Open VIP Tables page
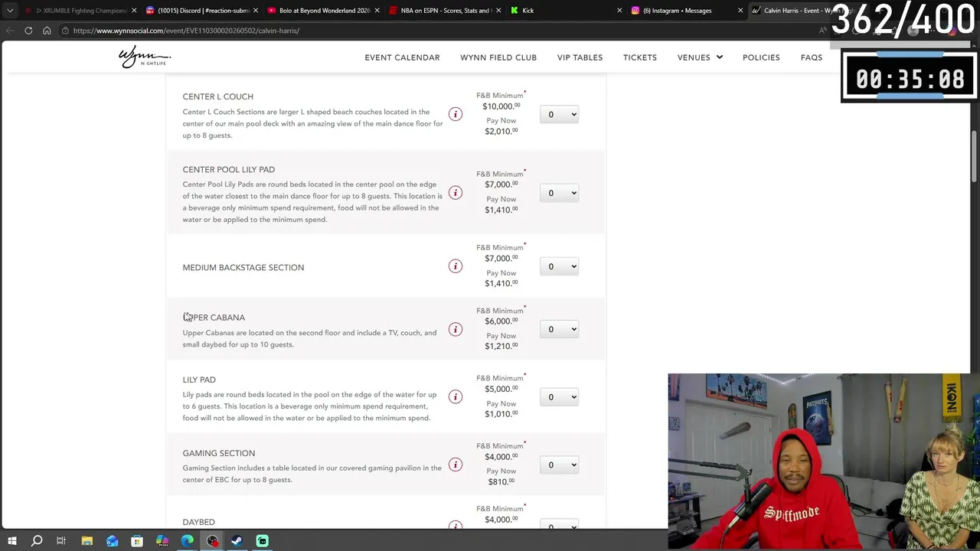Image resolution: width=980 pixels, height=551 pixels. click(x=580, y=57)
